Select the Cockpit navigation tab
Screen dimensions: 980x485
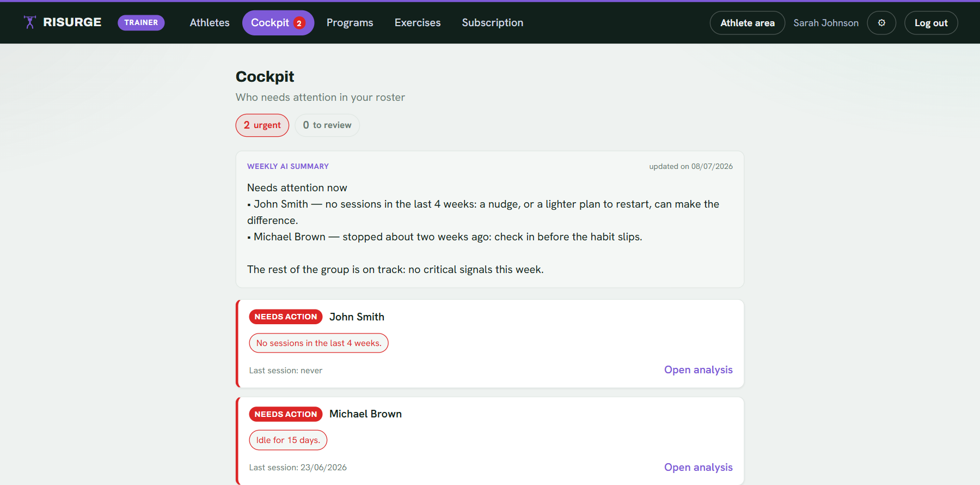click(278, 23)
